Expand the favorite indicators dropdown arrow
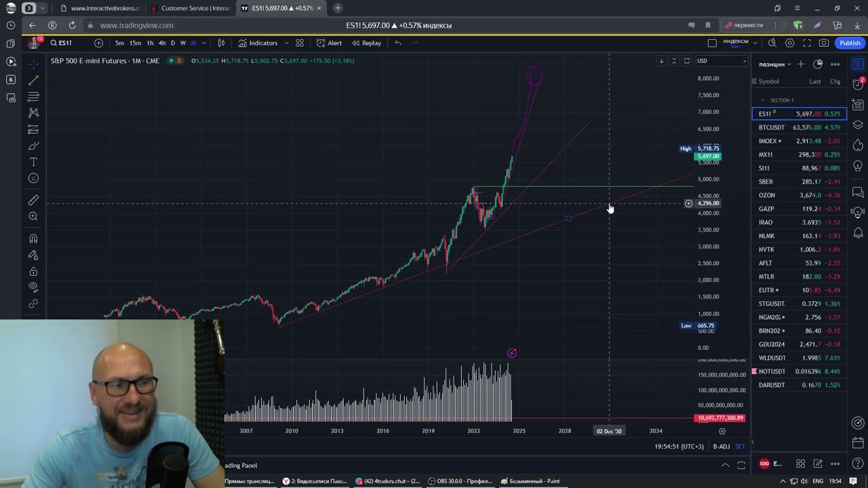The height and width of the screenshot is (488, 868). [x=286, y=43]
